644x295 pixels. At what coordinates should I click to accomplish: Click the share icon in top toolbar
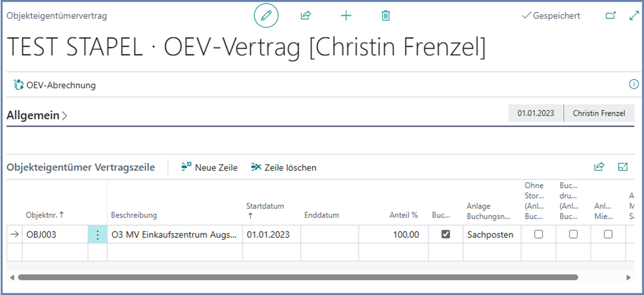[306, 16]
